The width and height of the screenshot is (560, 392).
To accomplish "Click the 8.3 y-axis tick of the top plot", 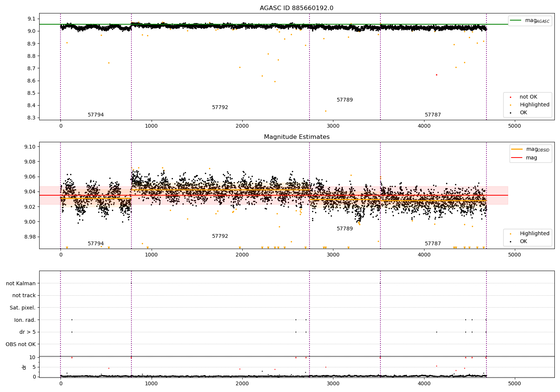I will tap(31, 118).
